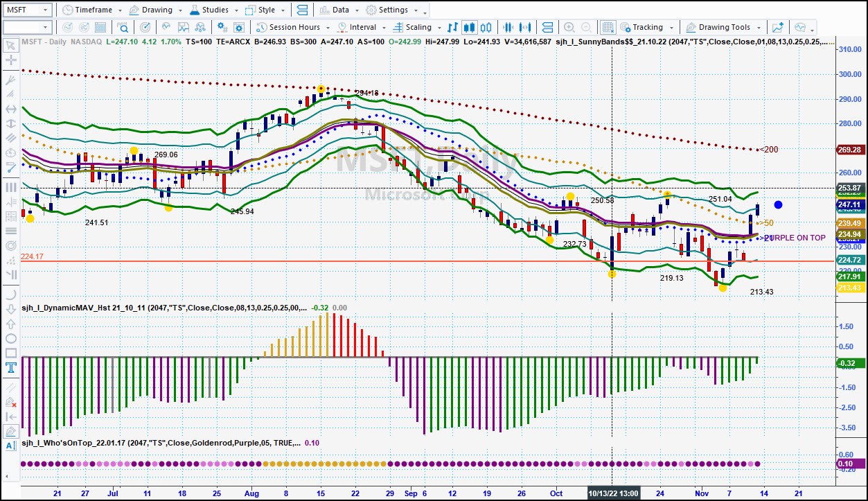The width and height of the screenshot is (868, 501).
Task: Select the pointer tool in left toolbar
Action: (10, 45)
